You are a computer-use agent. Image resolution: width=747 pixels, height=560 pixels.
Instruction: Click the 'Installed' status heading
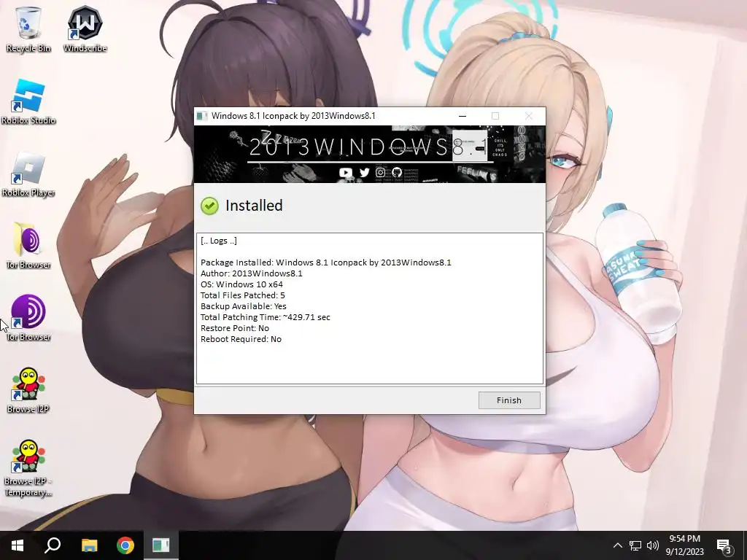(254, 206)
